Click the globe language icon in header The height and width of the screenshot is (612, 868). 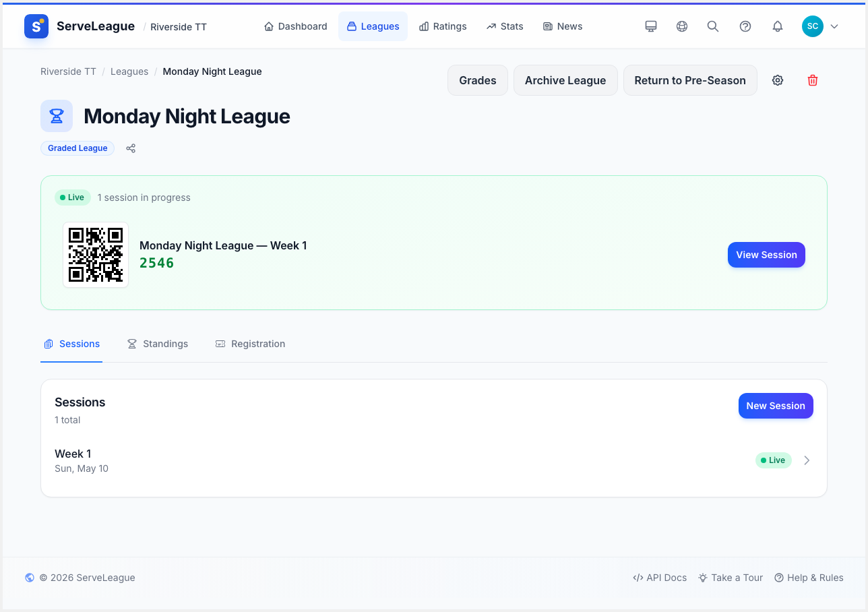pos(682,26)
